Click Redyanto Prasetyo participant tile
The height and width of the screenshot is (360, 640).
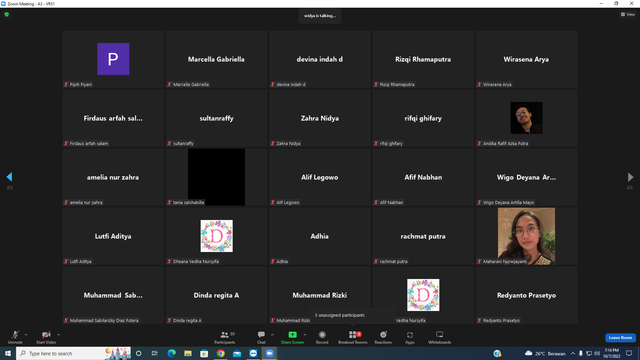[x=526, y=295]
